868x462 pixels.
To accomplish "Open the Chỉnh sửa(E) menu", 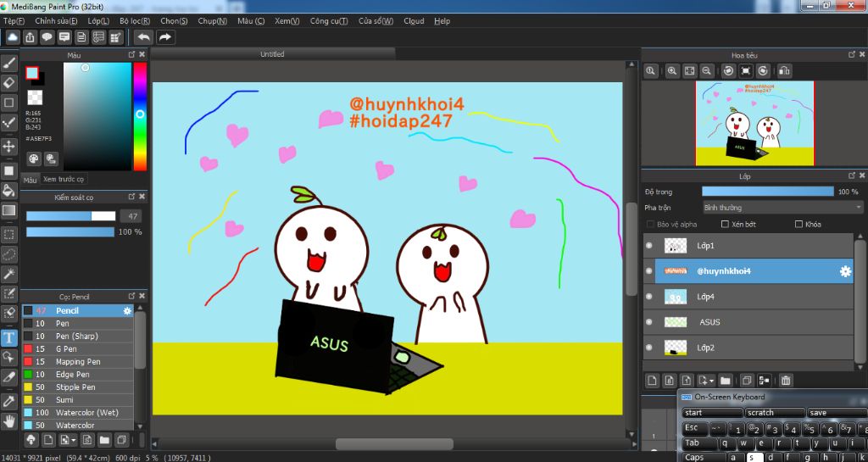I will (56, 21).
